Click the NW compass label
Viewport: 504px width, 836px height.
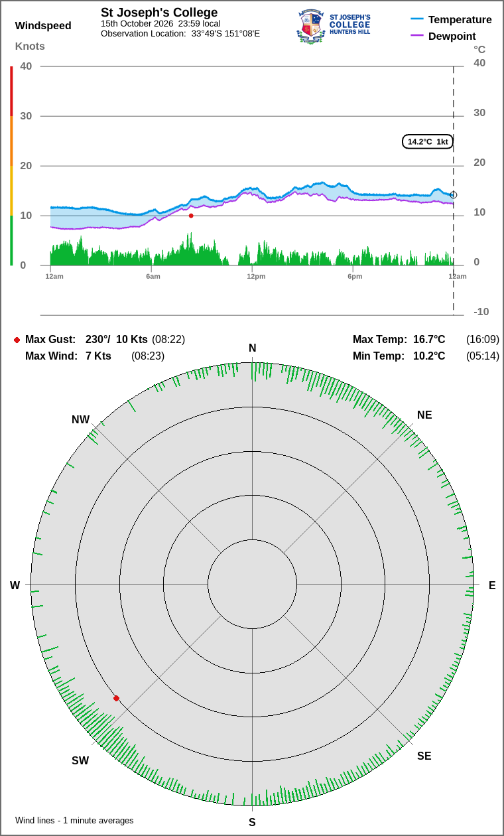(x=81, y=420)
